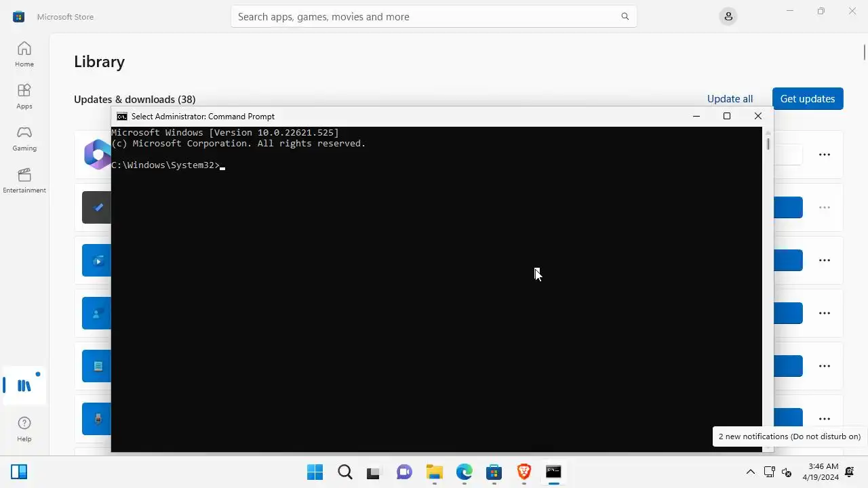This screenshot has height=488, width=868.
Task: Click the Command Prompt title bar icon
Action: click(122, 117)
